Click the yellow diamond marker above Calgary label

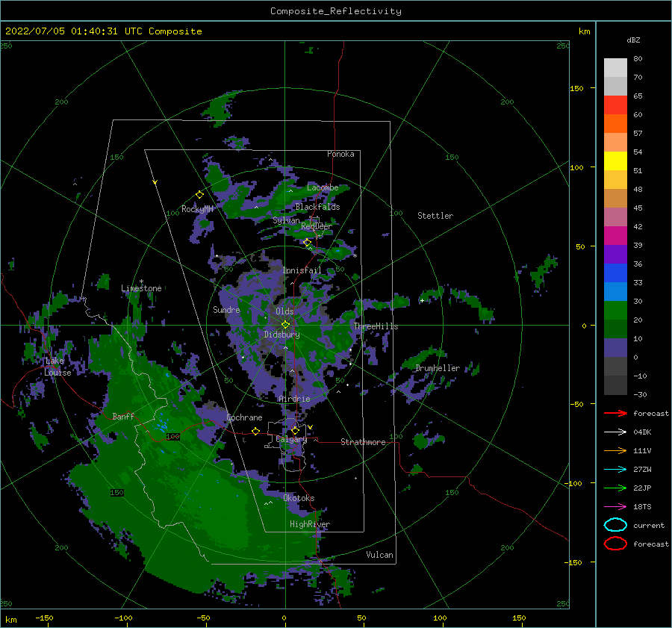pos(295,430)
